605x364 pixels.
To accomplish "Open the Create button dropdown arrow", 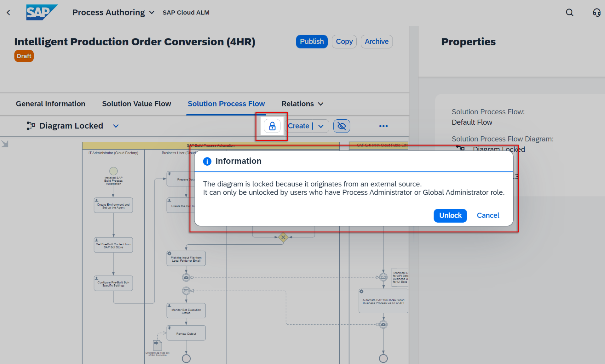I will pos(321,126).
